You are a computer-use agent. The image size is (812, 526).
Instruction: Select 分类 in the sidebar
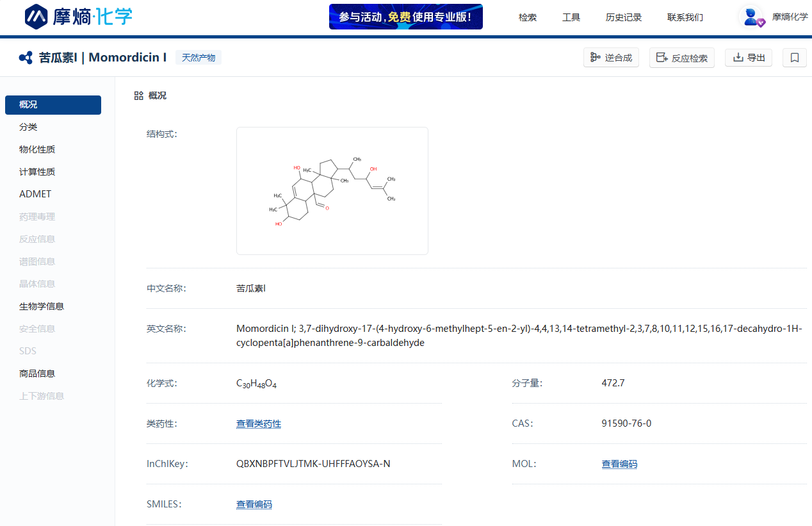tap(28, 127)
